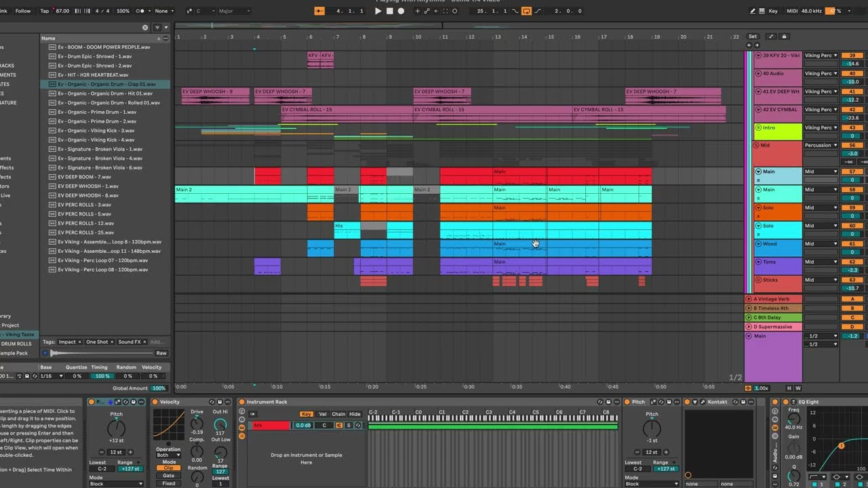868x488 pixels.
Task: Toggle track activator 57 for Main
Action: tap(852, 172)
